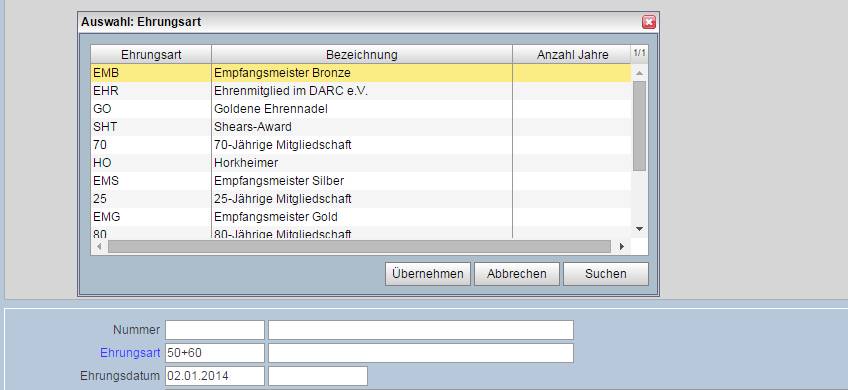848x390 pixels.
Task: Click the Übernehmen button
Action: [x=428, y=274]
